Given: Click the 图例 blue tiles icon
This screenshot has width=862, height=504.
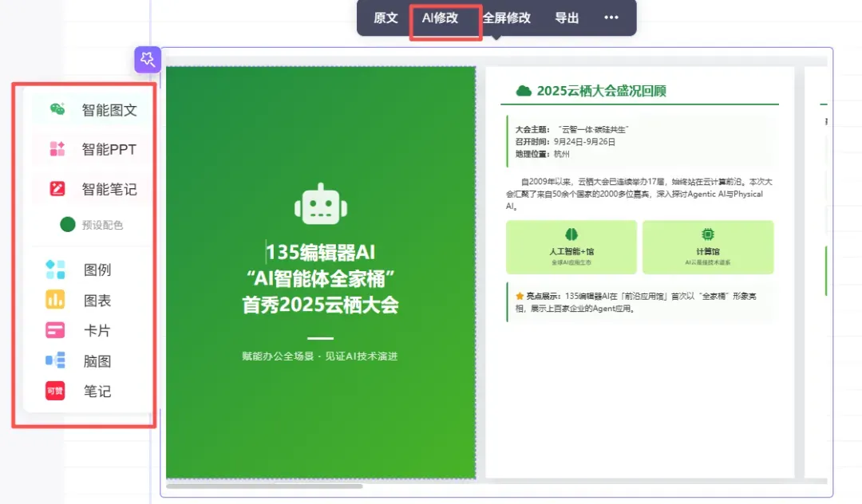Looking at the screenshot, I should click(55, 270).
